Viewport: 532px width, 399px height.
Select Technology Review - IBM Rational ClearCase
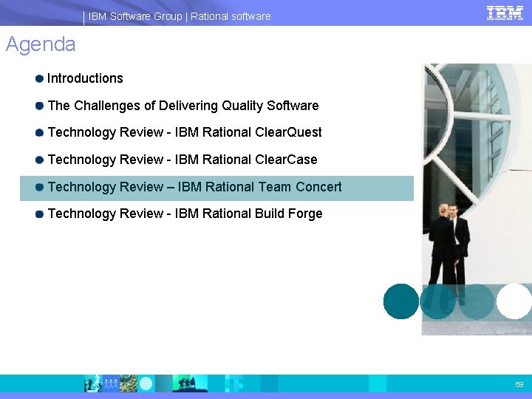[x=183, y=160]
